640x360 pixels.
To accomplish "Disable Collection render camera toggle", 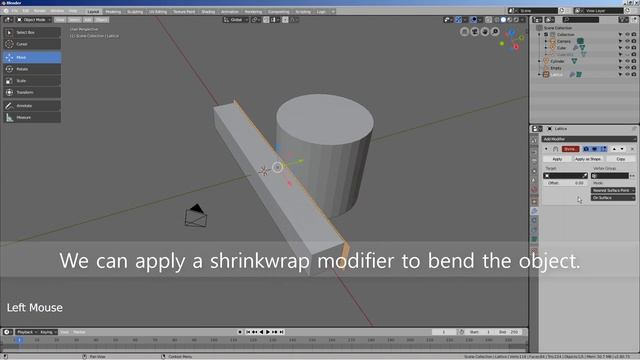I will click(x=634, y=35).
